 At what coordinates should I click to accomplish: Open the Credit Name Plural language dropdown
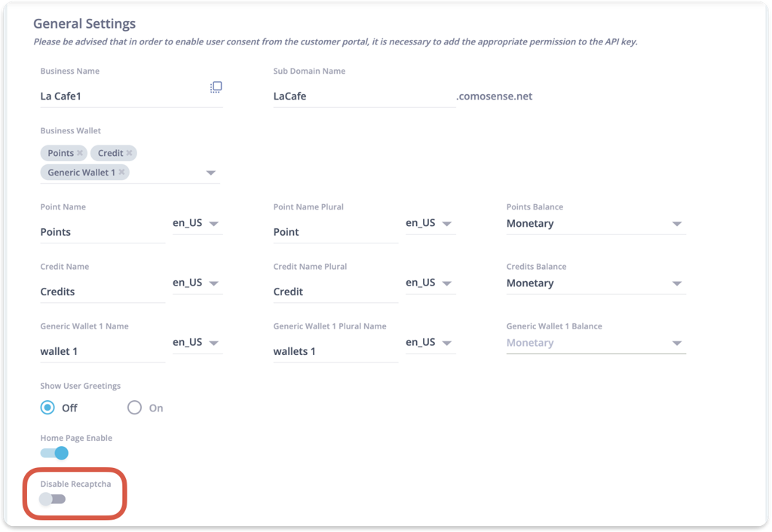tap(446, 283)
